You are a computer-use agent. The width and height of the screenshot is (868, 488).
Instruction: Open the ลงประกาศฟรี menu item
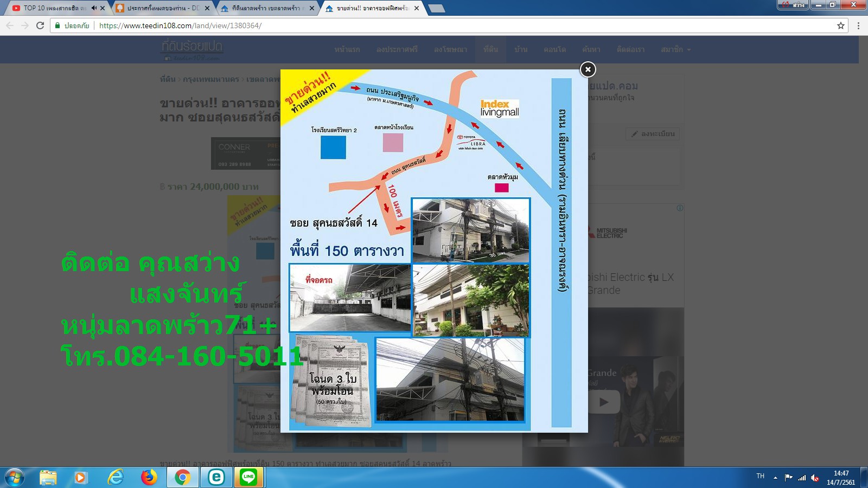(x=397, y=49)
